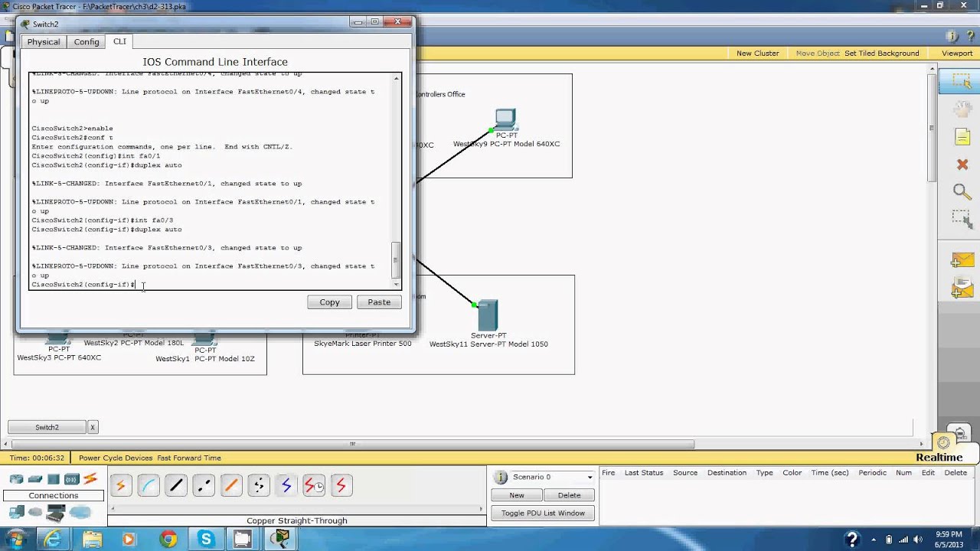
Task: Click Viewport in the toolbar
Action: (957, 54)
